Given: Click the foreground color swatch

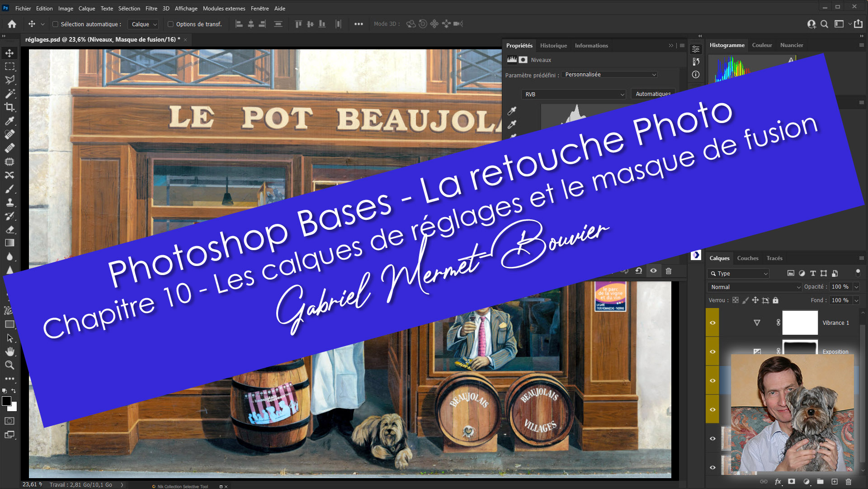Looking at the screenshot, I should [7, 401].
